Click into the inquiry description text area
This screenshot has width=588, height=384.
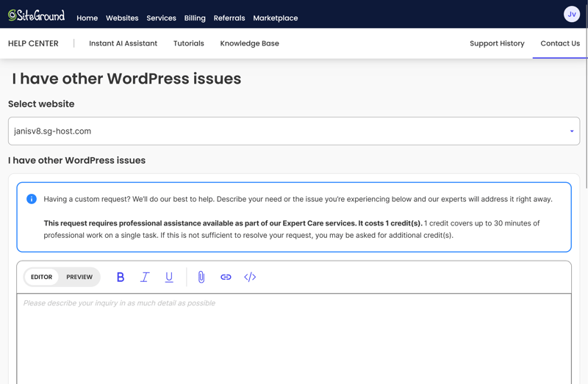(x=294, y=339)
